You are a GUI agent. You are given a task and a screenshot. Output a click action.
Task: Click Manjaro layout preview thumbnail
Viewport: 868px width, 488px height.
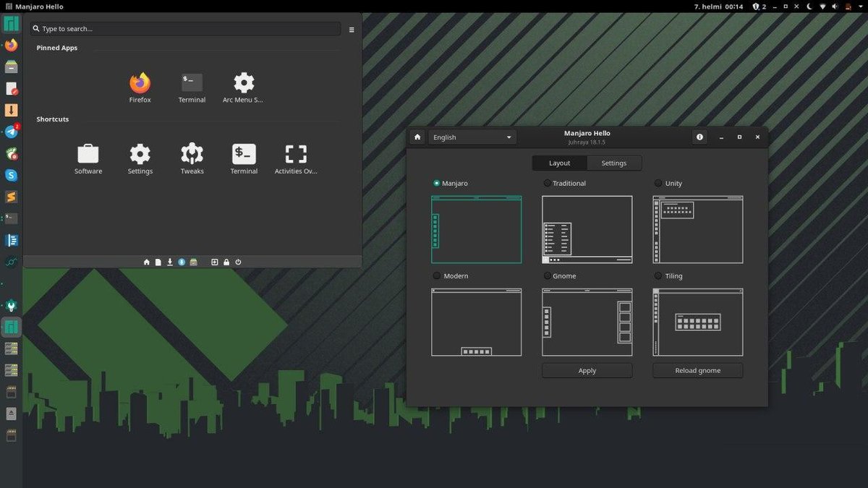pos(476,229)
